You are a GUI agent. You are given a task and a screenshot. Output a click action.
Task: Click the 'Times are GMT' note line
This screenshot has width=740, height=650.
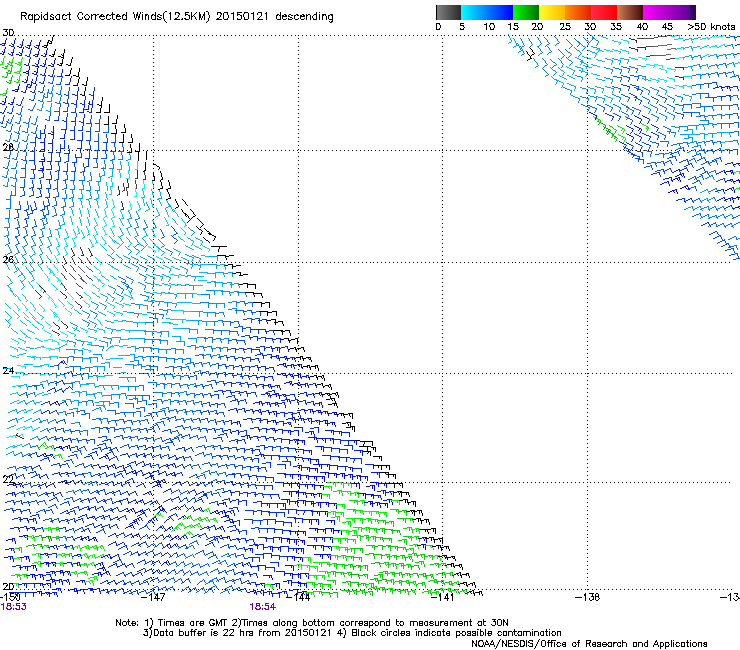[x=311, y=623]
